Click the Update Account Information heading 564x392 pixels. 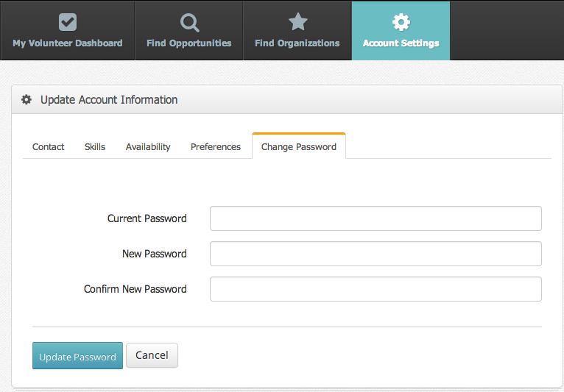(x=109, y=99)
